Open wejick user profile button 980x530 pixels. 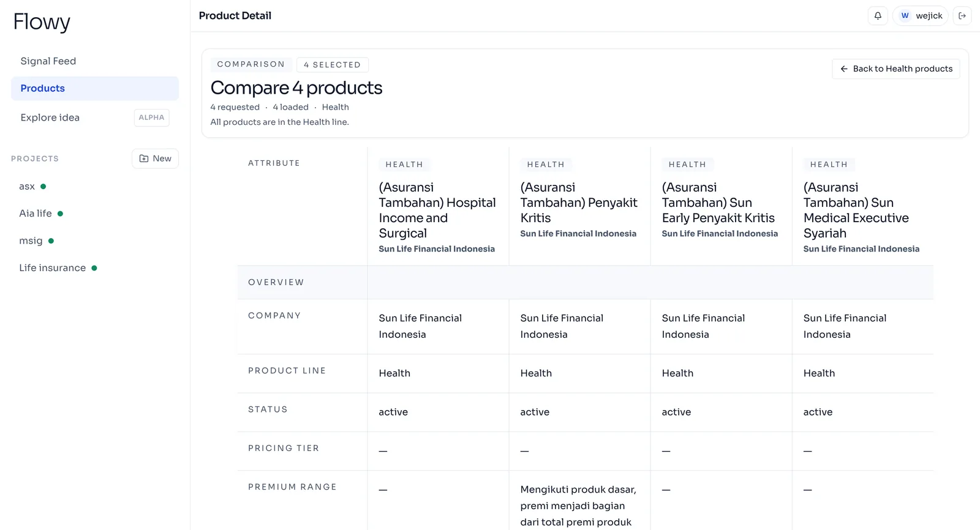tap(921, 16)
